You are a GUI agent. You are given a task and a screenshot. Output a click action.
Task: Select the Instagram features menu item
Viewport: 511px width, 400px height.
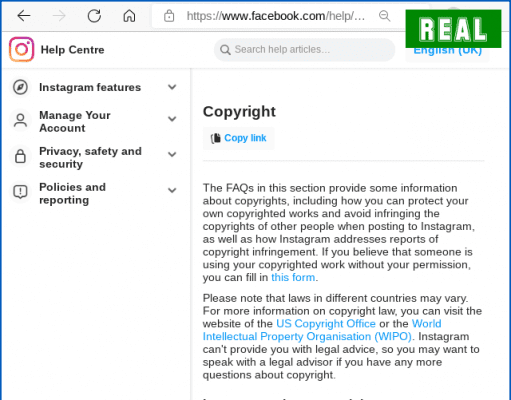[x=94, y=87]
